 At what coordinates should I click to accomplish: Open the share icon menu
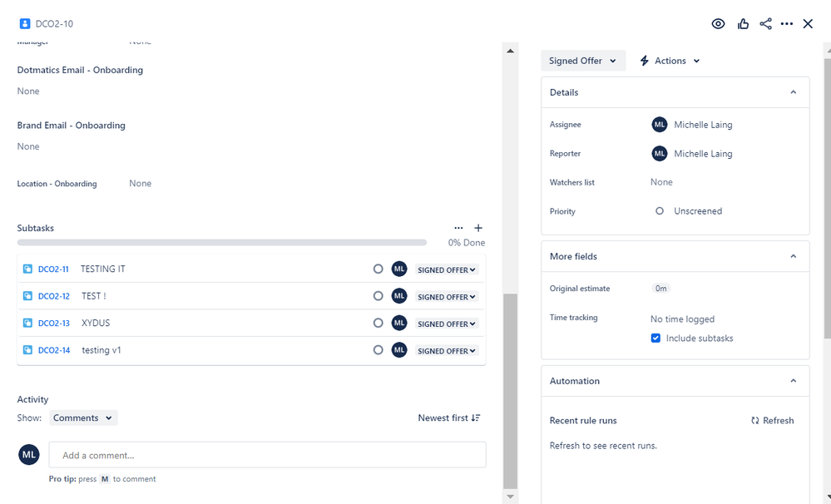765,24
